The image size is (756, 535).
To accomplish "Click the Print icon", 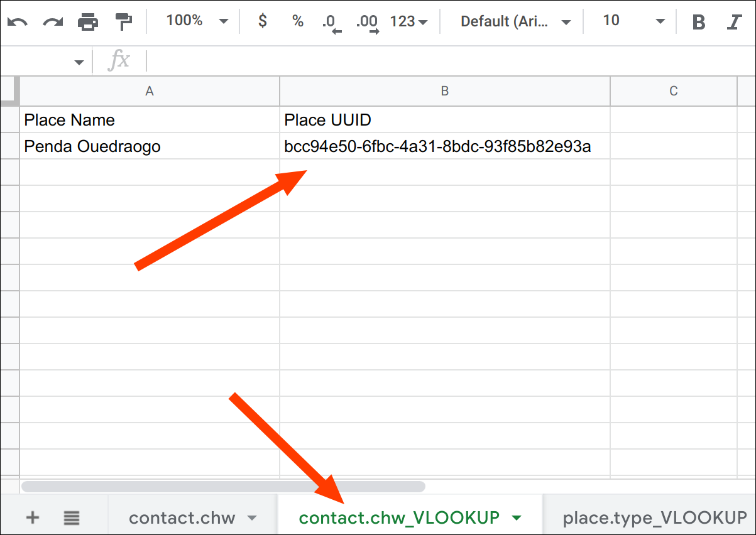I will 88,22.
